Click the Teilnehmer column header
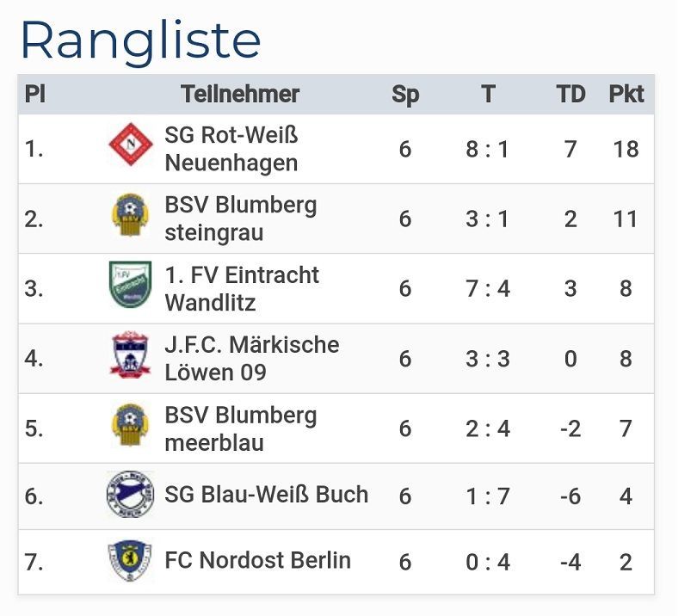The image size is (697, 616). tap(240, 94)
